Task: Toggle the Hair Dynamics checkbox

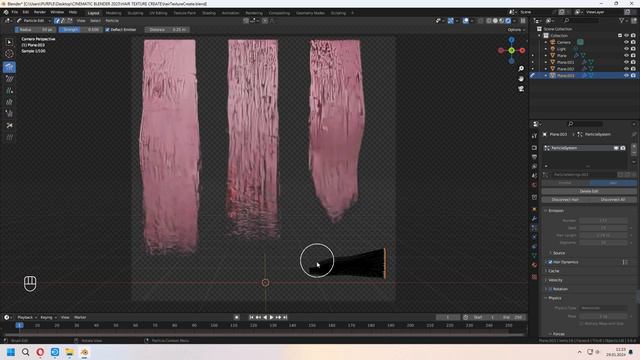Action: tap(550, 262)
